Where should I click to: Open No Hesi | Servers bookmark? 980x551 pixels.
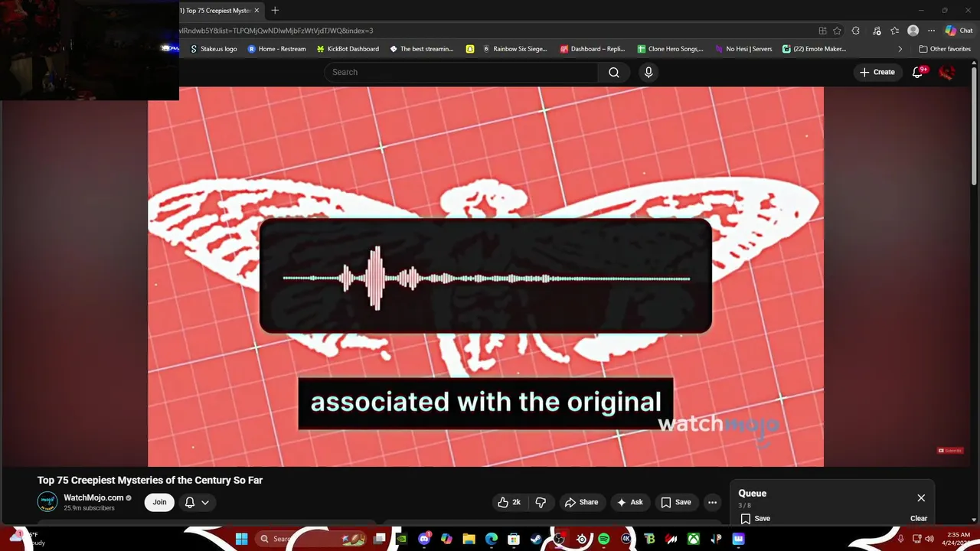tap(743, 49)
